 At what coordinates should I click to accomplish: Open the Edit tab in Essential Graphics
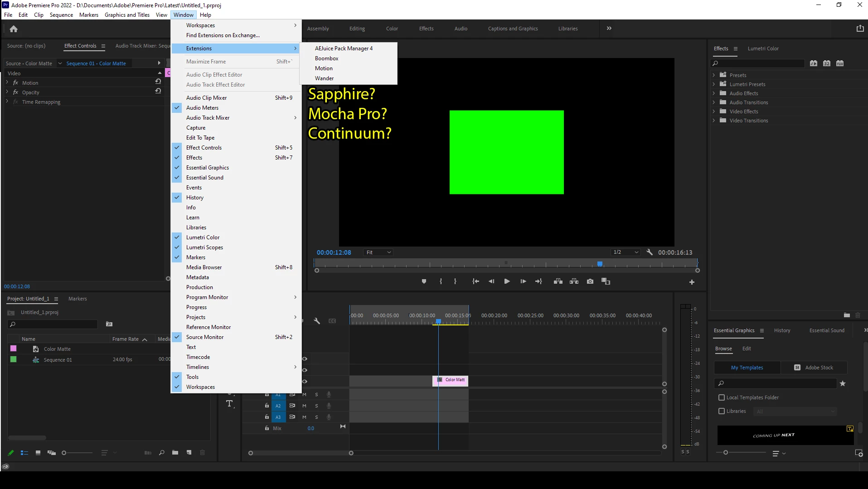click(x=747, y=349)
